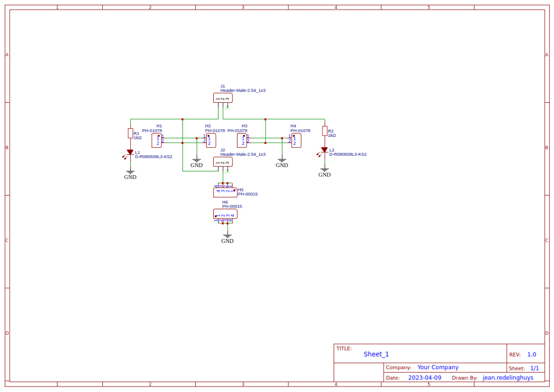Image resolution: width=554 pixels, height=392 pixels.
Task: Click the Drawn By: field label
Action: click(x=465, y=378)
